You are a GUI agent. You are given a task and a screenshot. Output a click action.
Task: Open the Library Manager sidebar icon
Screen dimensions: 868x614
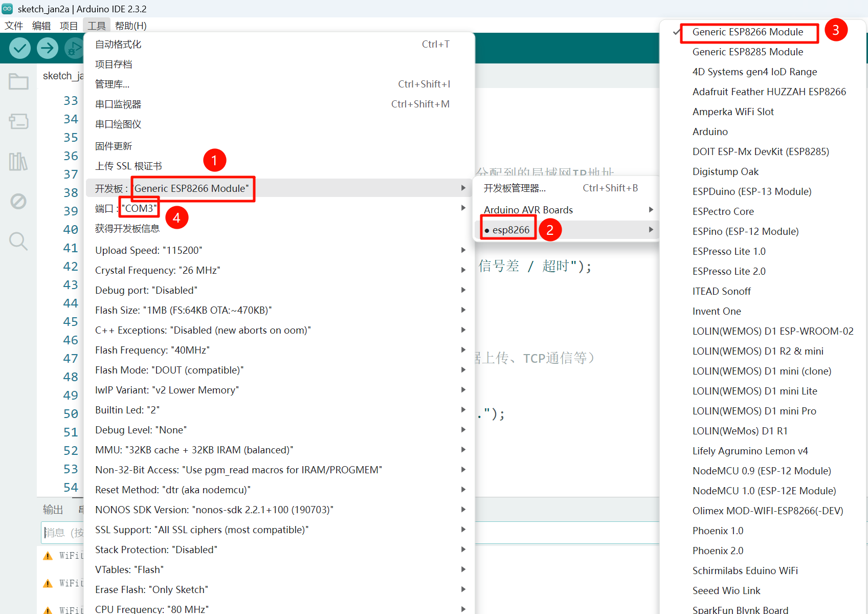tap(18, 162)
